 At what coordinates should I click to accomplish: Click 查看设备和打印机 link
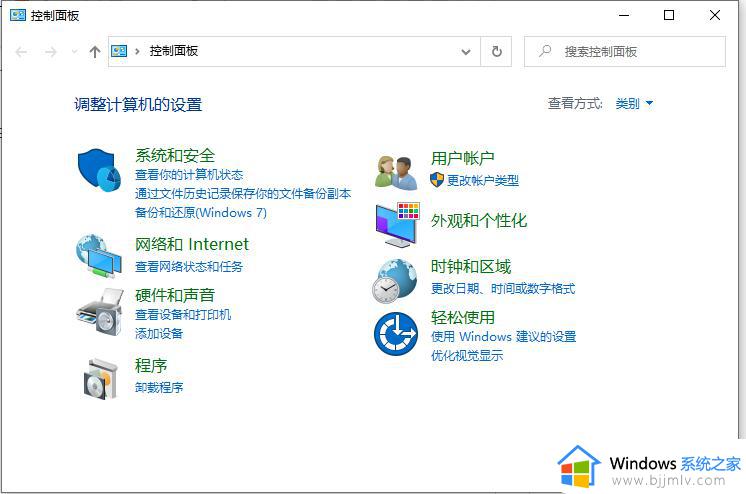click(x=183, y=315)
